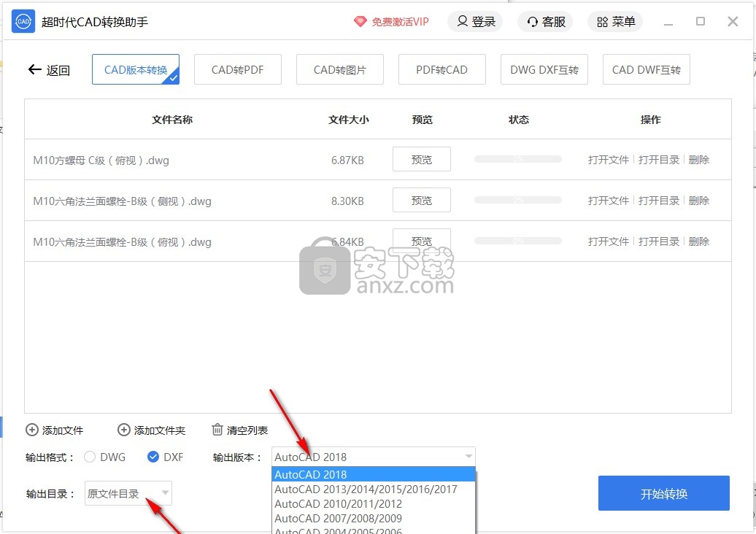Switch to CAD转PDF tab

238,69
